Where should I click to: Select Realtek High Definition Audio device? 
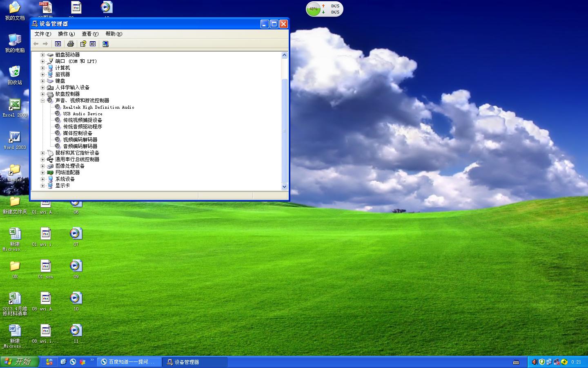(98, 107)
